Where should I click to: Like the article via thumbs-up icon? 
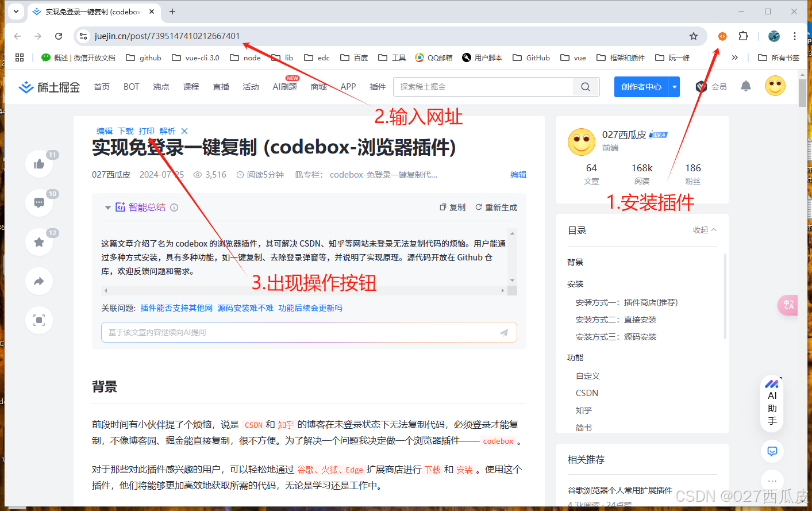click(39, 163)
